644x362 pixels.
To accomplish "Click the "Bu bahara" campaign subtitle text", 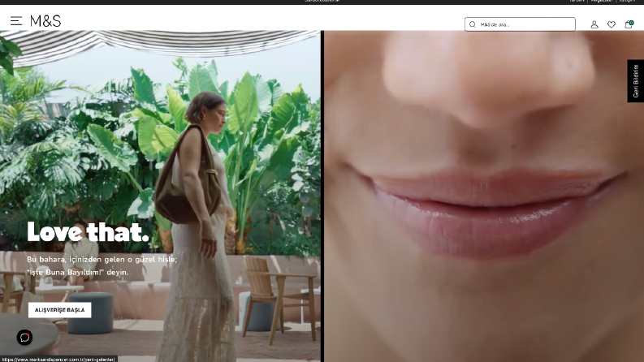I will click(102, 265).
